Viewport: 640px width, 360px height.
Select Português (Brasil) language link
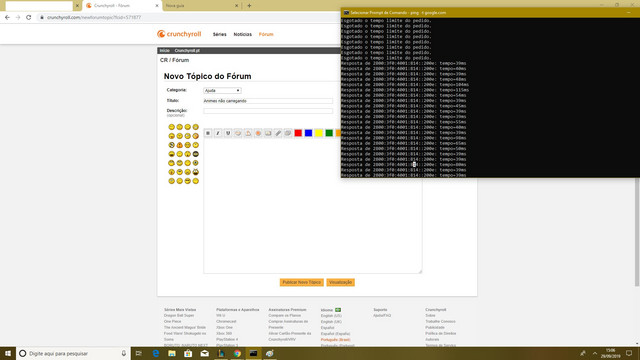click(x=336, y=340)
